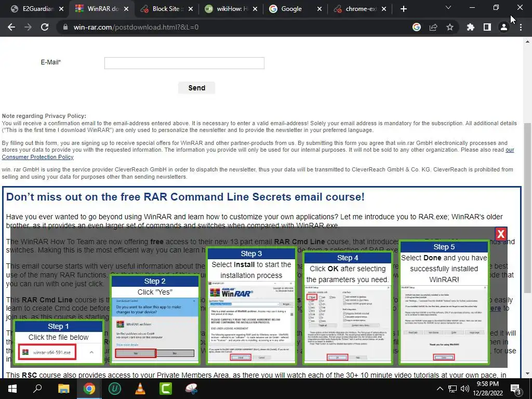
Task: Click the Google icon in address bar
Action: point(417,27)
